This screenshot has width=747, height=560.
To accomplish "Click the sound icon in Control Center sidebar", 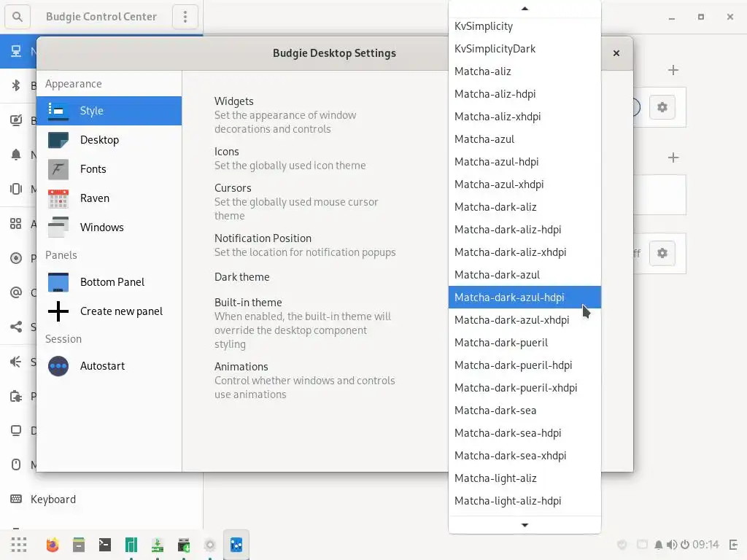I will tap(16, 362).
